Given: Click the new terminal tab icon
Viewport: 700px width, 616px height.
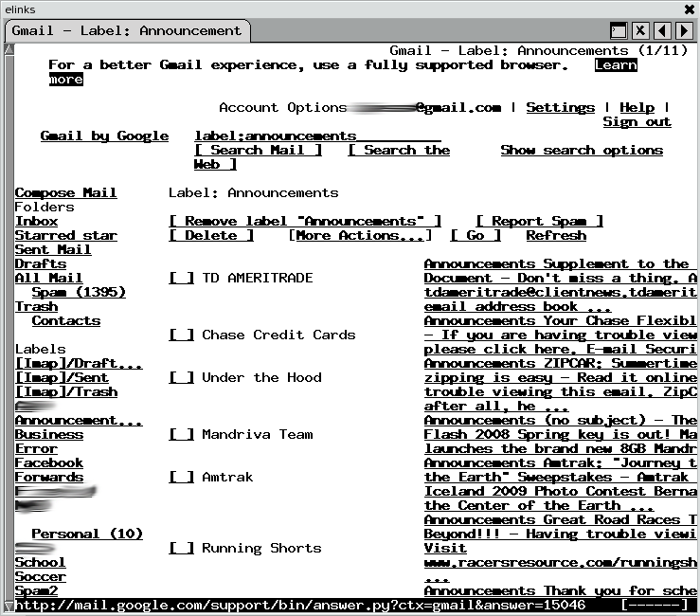Looking at the screenshot, I should (619, 31).
